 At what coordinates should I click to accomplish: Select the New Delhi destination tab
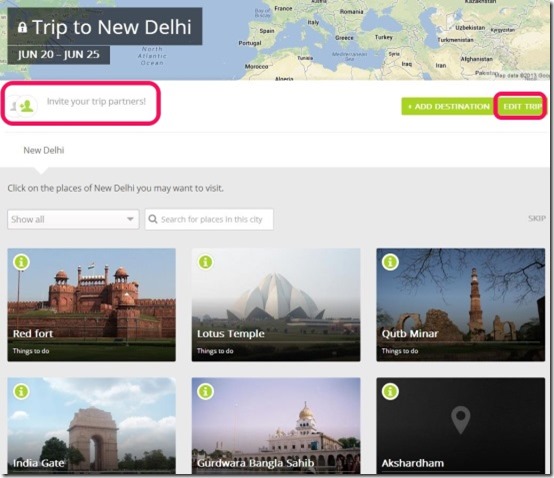(x=44, y=151)
